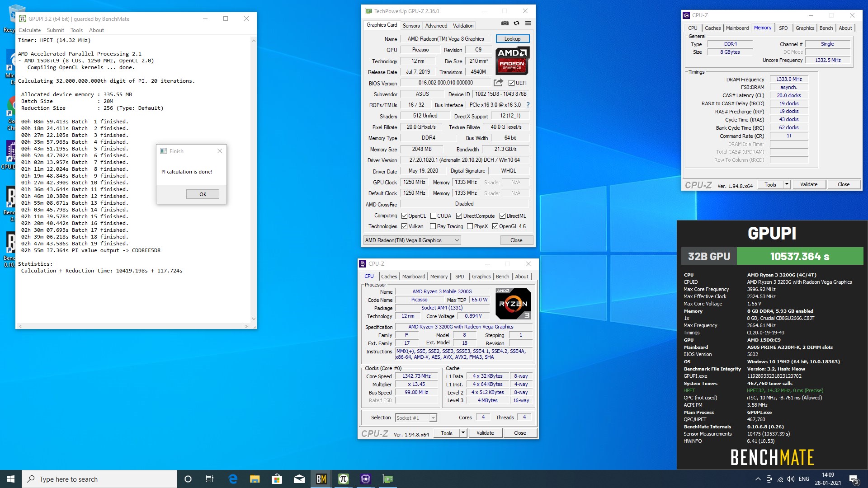The image size is (868, 488).
Task: Expand Tools arrow in CPU-Z Memory window
Action: tap(786, 184)
